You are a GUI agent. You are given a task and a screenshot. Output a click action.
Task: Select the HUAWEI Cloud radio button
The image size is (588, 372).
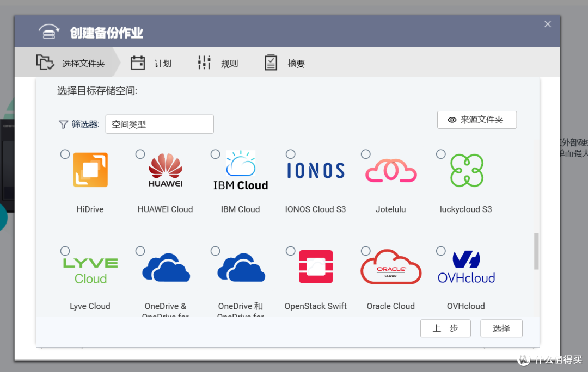pos(140,154)
